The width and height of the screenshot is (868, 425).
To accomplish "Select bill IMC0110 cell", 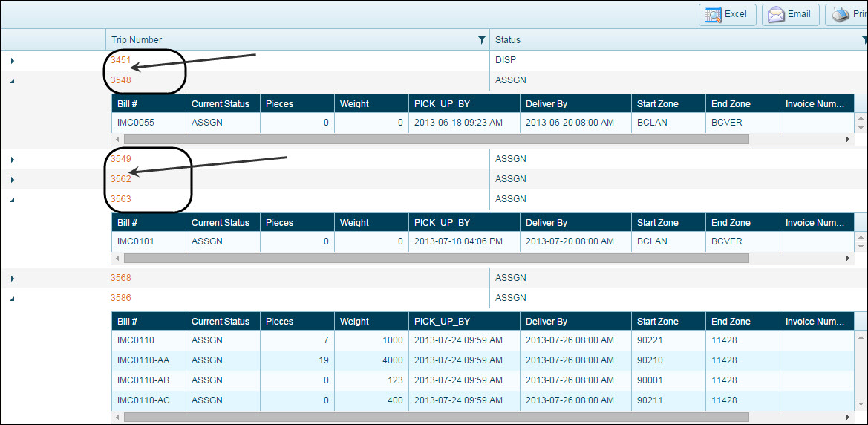I will 149,340.
